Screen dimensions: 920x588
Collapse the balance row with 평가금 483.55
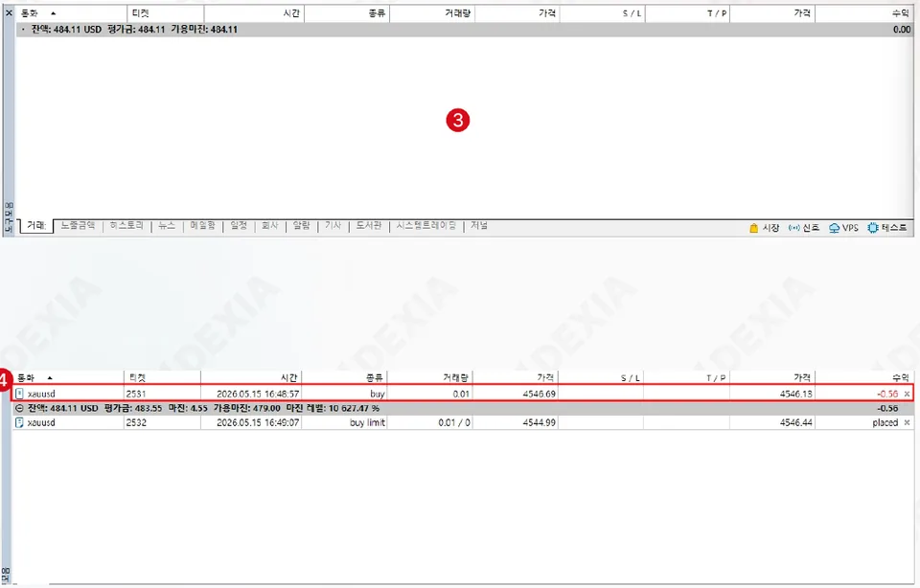pos(19,408)
